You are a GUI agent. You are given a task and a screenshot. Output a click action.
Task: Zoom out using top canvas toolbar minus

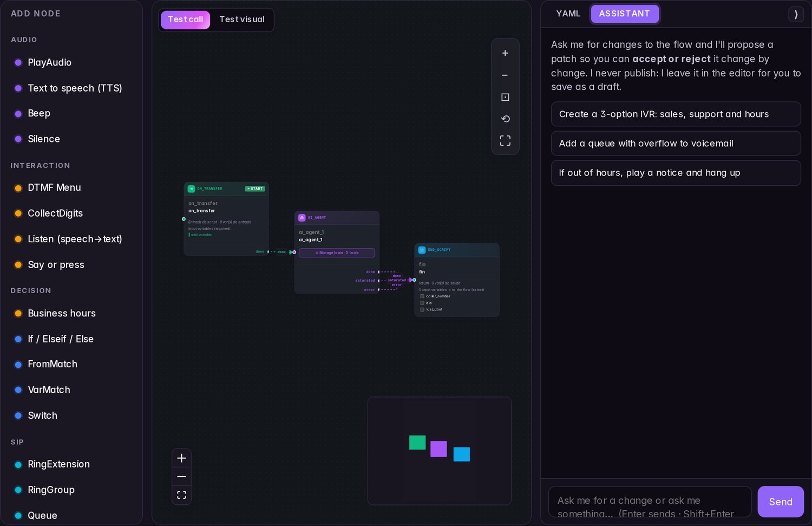[x=505, y=75]
